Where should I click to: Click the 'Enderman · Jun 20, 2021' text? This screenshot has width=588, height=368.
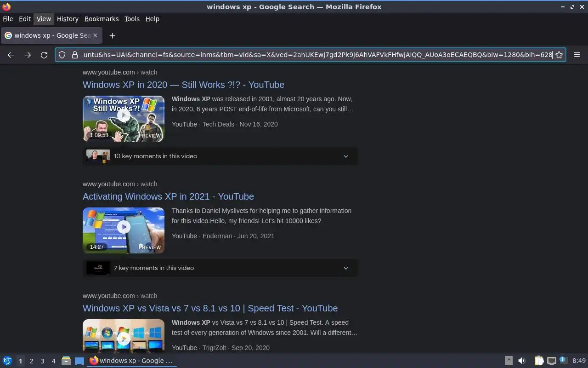point(238,236)
